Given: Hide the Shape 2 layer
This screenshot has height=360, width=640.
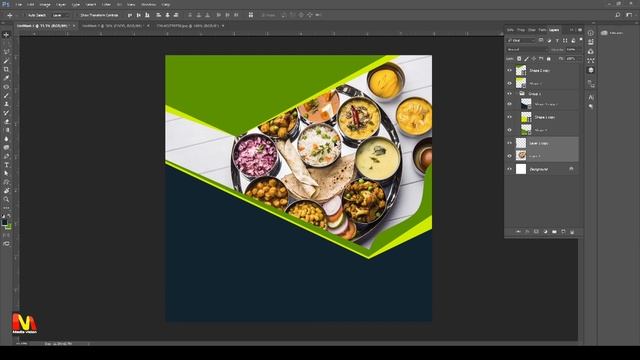Looking at the screenshot, I should pyautogui.click(x=509, y=83).
